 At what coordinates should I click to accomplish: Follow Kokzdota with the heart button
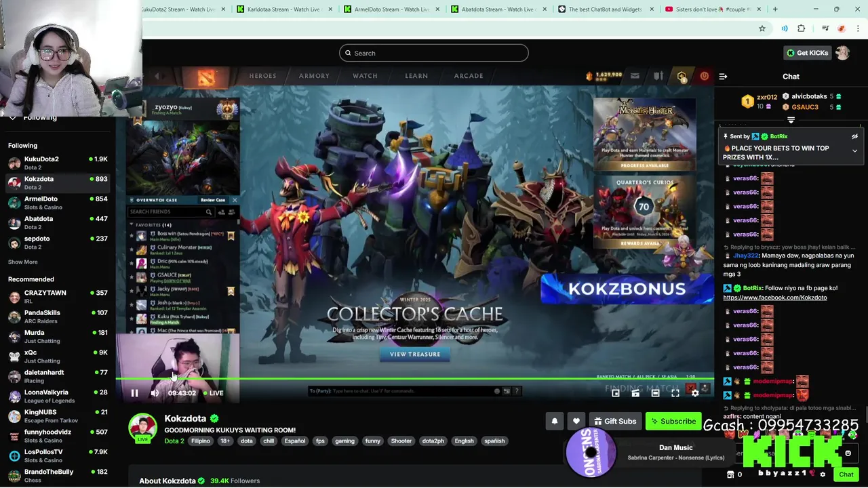coord(576,422)
